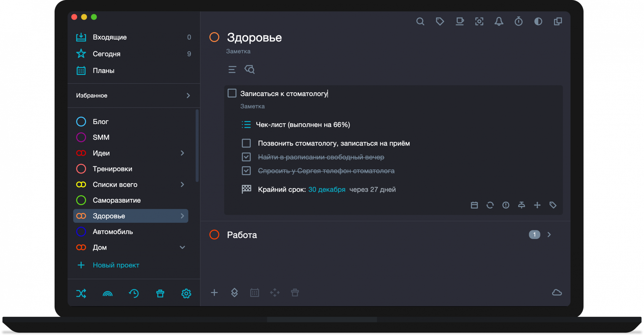644x335 pixels.
Task: Click the search-in-project icon under Здоровье
Action: (250, 69)
